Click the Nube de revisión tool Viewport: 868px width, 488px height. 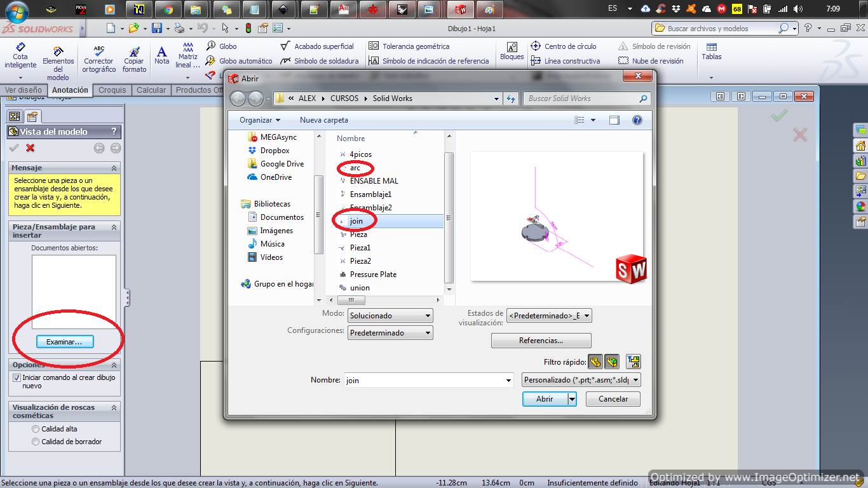click(x=651, y=61)
